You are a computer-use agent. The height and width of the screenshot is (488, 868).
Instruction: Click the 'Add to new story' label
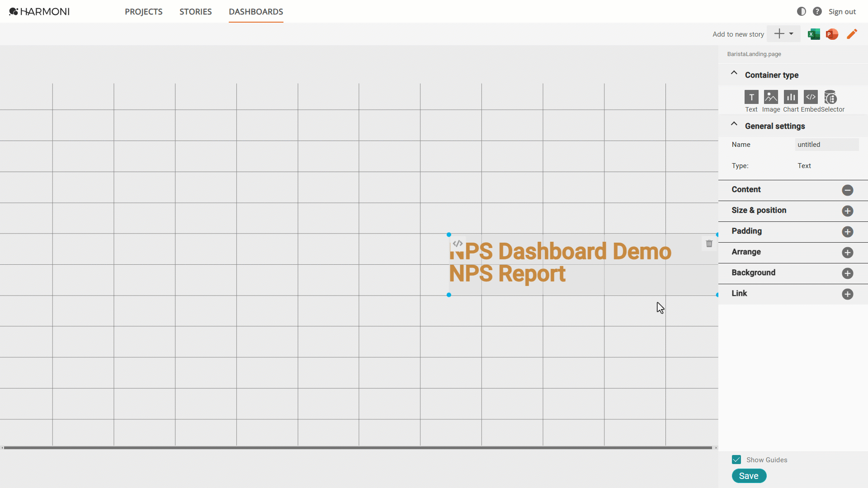[x=738, y=34]
